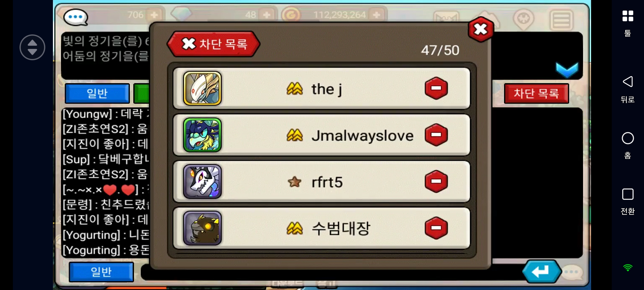Viewport: 644px width, 290px height.
Task: Click the red 차단 목록 button
Action: coord(536,93)
